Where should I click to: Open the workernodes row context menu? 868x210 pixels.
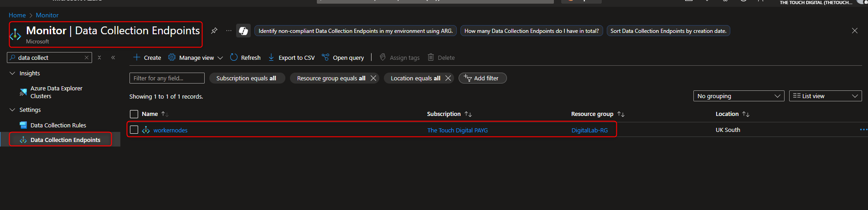[x=863, y=130]
